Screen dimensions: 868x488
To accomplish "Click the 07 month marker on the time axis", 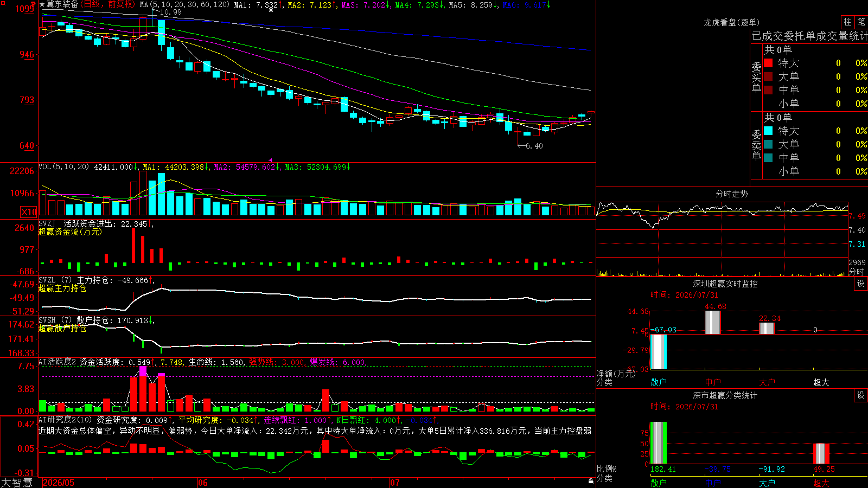I will (395, 483).
